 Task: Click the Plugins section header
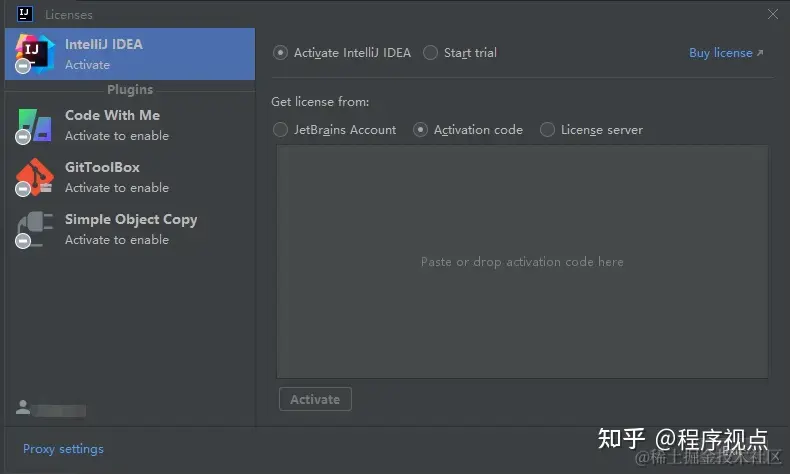click(x=130, y=90)
